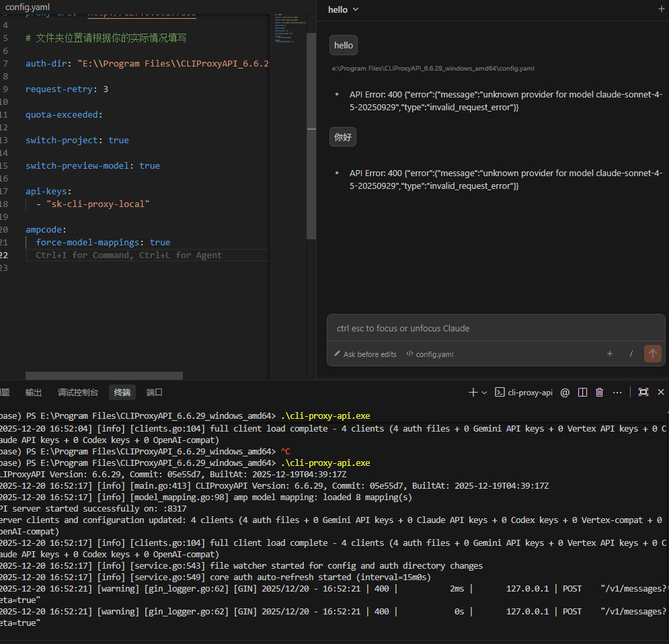The width and height of the screenshot is (669, 644).
Task: Add attachment with plus icon in prompt bar
Action: [x=610, y=354]
